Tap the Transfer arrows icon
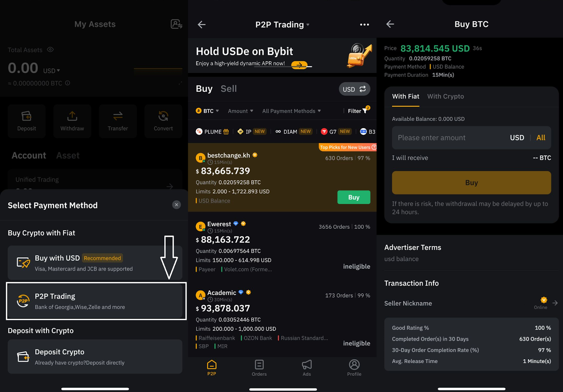 tap(118, 116)
